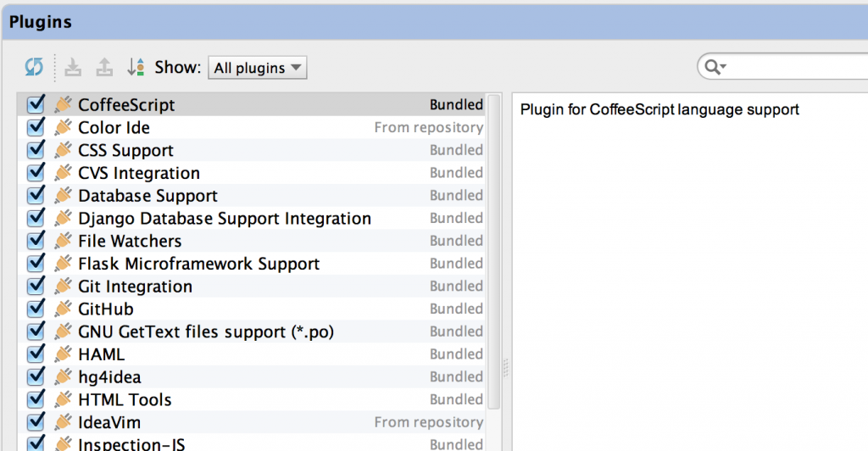Toggle Django Database Support Integration checkbox
Viewport: 868px width, 451px height.
point(36,218)
